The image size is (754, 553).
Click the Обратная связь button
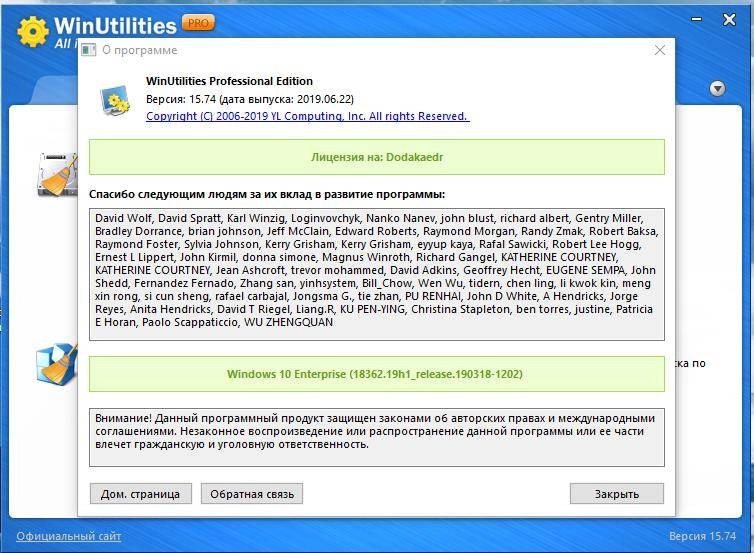(x=252, y=494)
